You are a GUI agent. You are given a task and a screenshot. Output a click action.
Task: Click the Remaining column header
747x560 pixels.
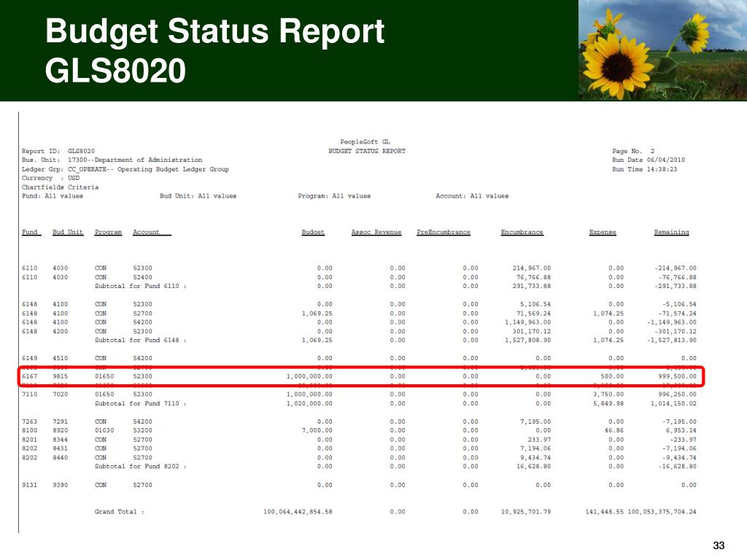672,232
